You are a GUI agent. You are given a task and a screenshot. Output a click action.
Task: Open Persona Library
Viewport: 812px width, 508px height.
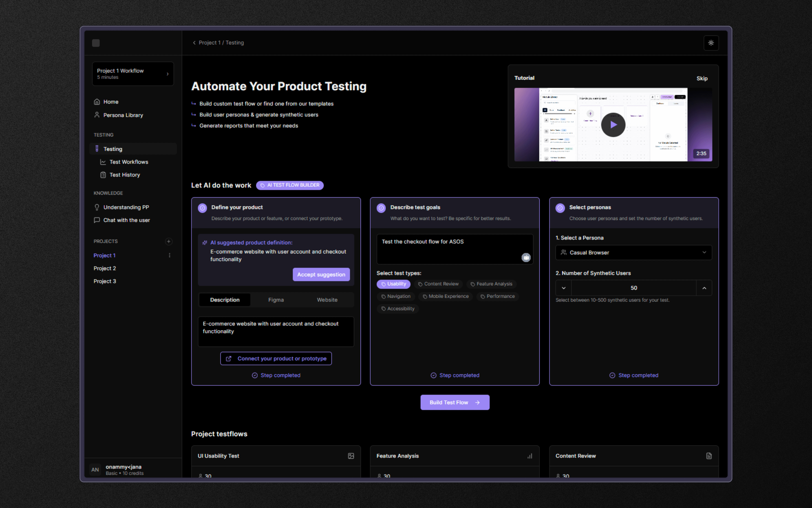click(133, 115)
